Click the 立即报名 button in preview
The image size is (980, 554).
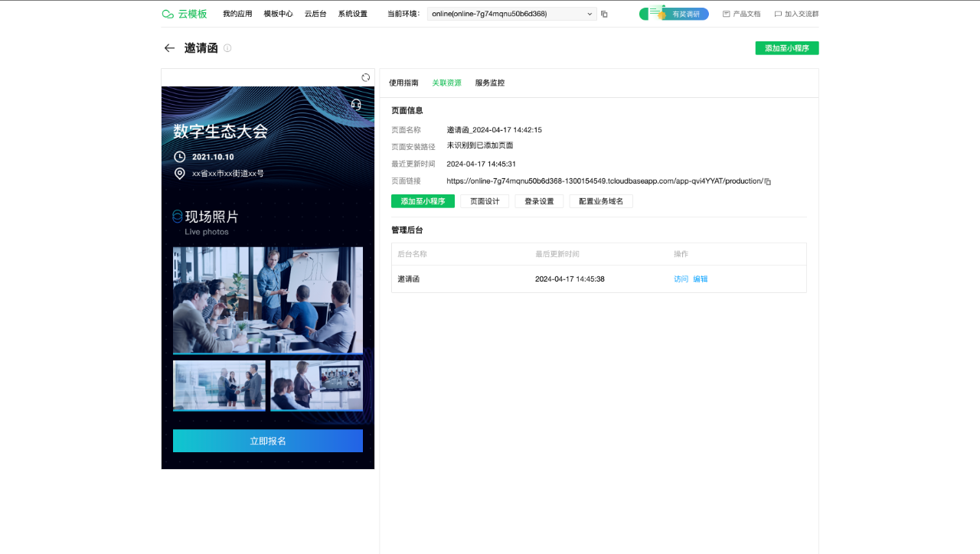click(268, 441)
